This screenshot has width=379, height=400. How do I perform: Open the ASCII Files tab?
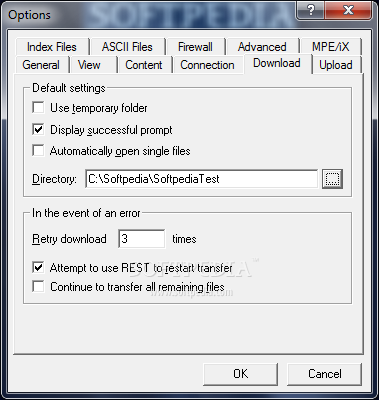pyautogui.click(x=127, y=47)
